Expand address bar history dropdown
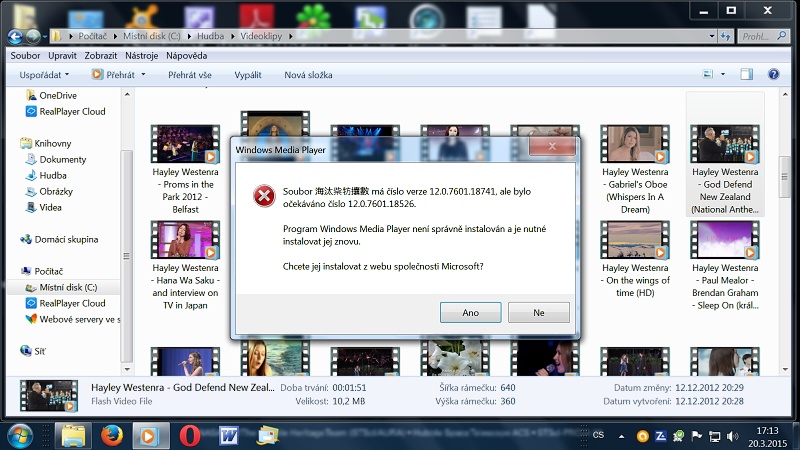 [x=712, y=36]
